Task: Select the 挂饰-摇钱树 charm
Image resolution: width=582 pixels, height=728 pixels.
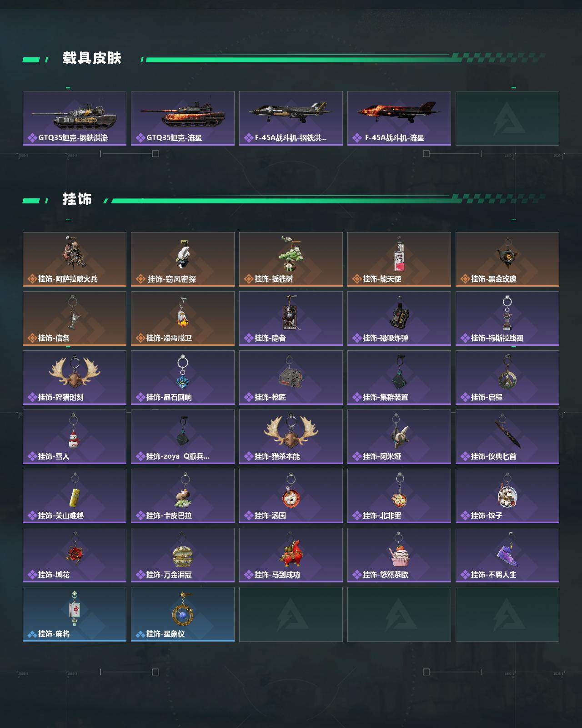Action: (291, 259)
